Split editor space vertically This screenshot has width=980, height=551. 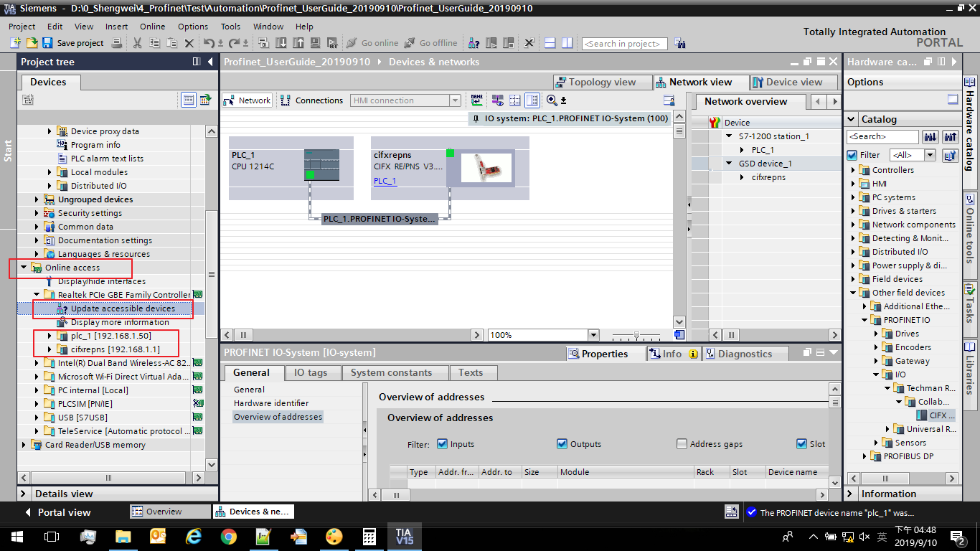pyautogui.click(x=567, y=43)
